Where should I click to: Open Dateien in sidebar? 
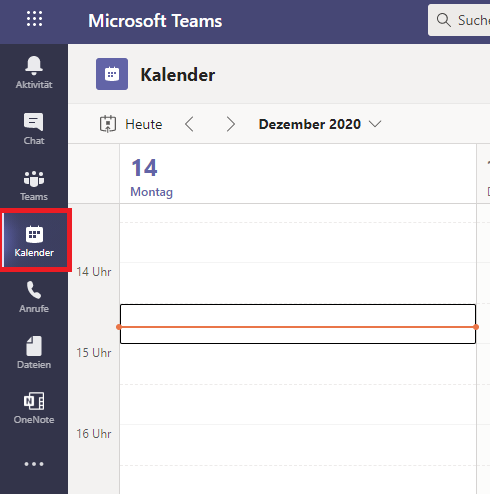tap(34, 353)
